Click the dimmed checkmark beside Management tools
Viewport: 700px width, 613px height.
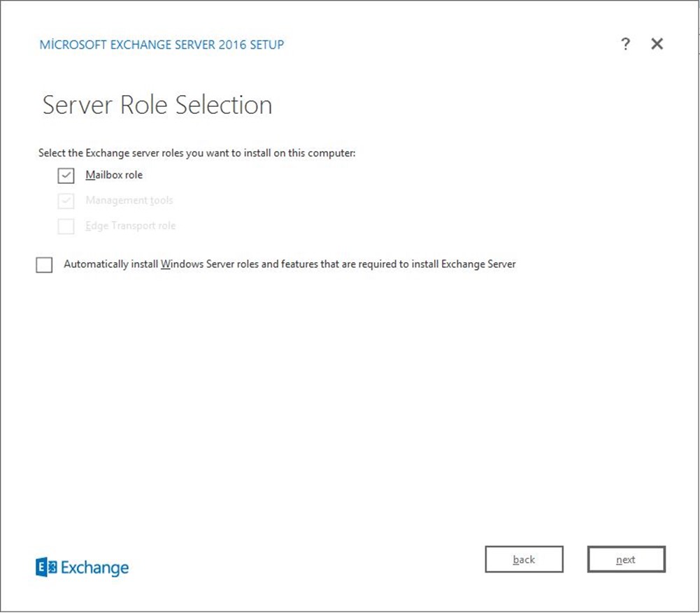tap(66, 201)
